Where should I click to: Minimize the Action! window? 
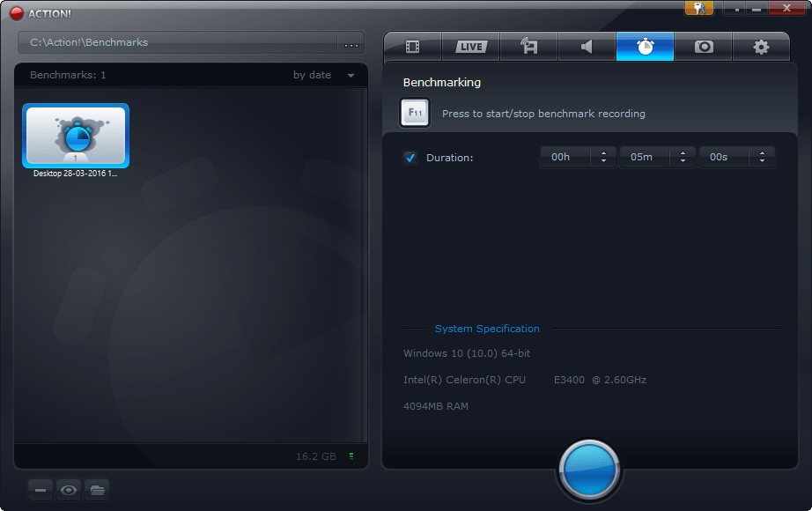pos(757,8)
